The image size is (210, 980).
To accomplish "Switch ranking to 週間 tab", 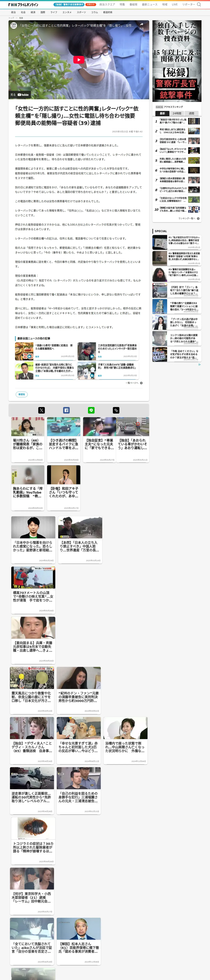I will (x=192, y=113).
